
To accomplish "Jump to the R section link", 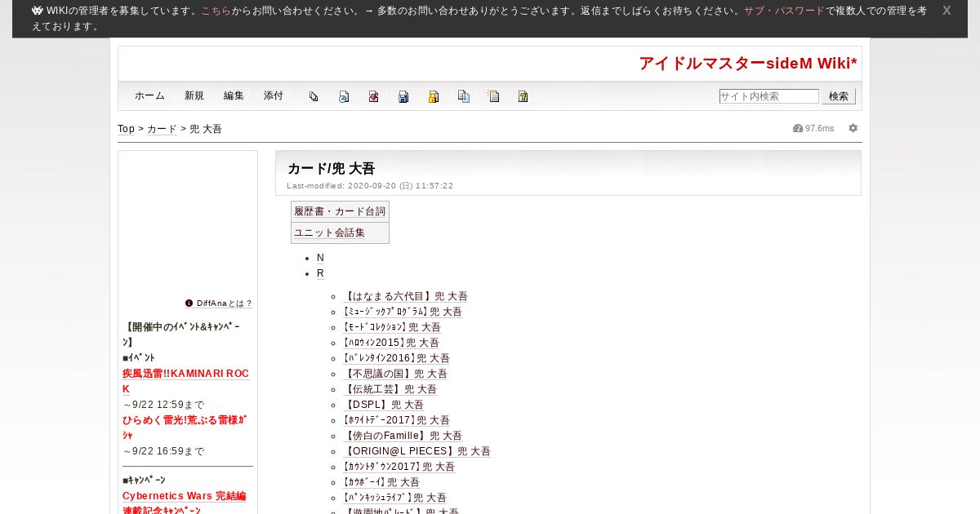I will (320, 273).
